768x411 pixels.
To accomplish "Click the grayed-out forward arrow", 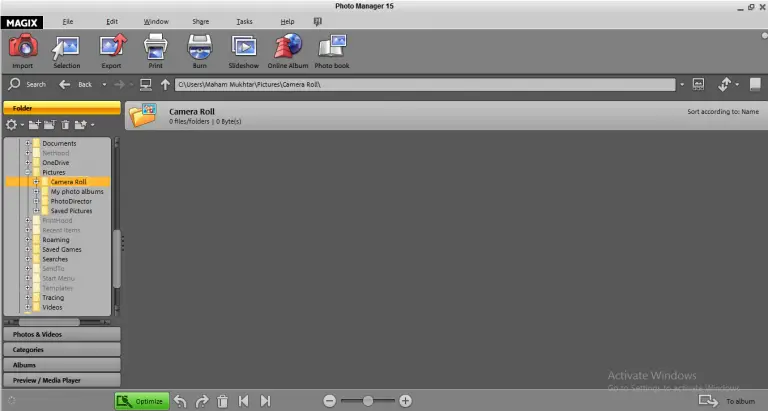I will (x=119, y=84).
